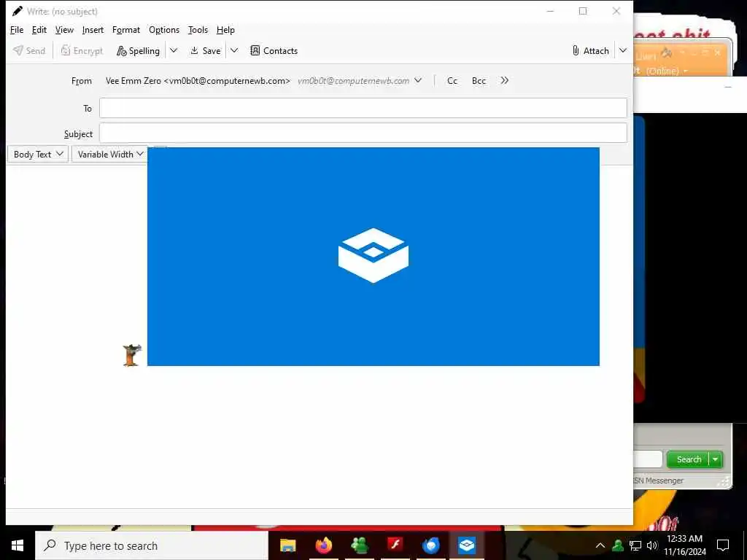Click the network tray icon
The width and height of the screenshot is (747, 560).
(635, 545)
